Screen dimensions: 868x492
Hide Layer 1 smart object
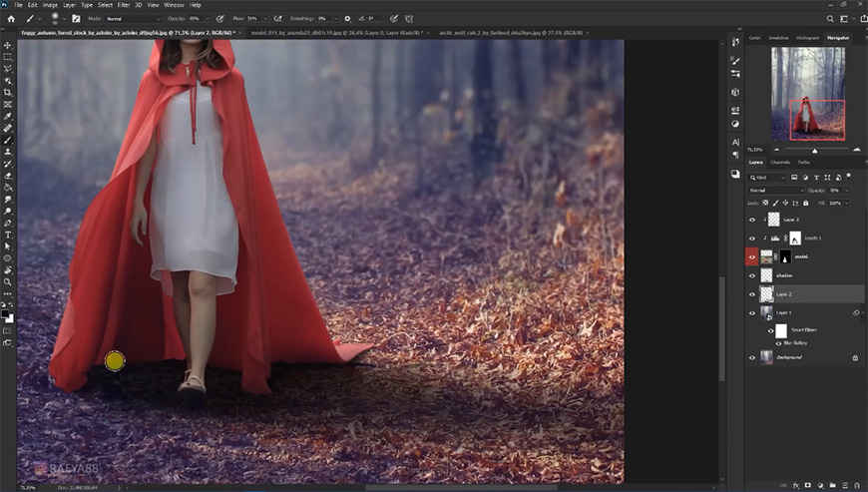751,313
